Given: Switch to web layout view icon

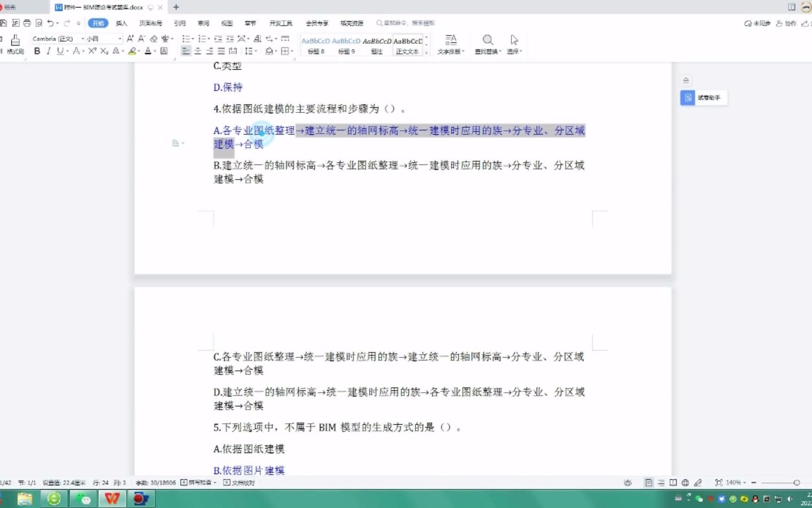Looking at the screenshot, I should coord(685,483).
